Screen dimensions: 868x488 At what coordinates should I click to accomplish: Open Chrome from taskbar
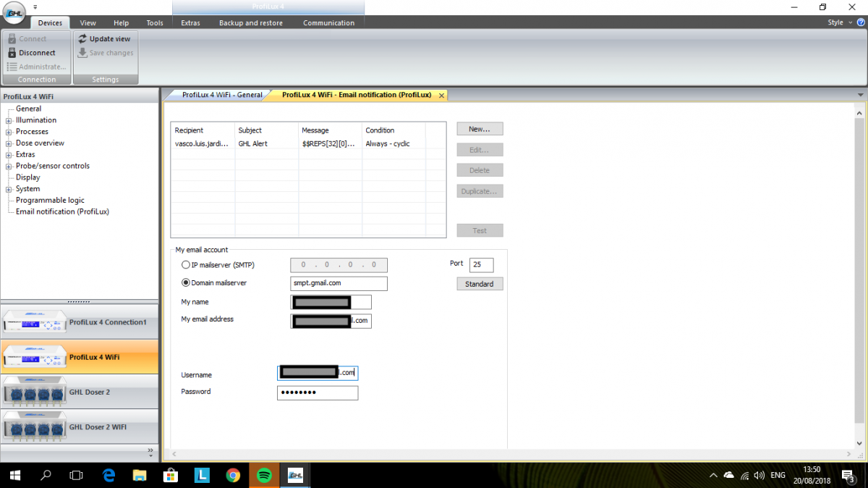233,476
